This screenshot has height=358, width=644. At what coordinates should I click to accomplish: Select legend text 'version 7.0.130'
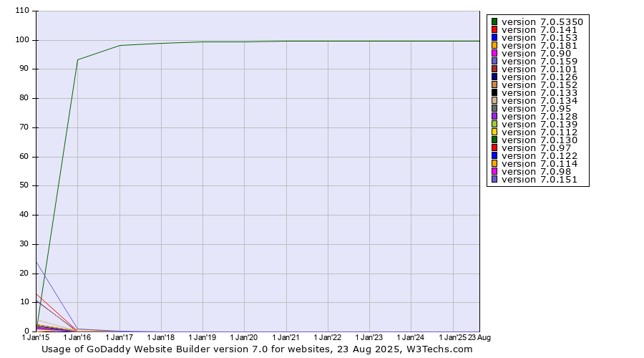click(x=540, y=140)
